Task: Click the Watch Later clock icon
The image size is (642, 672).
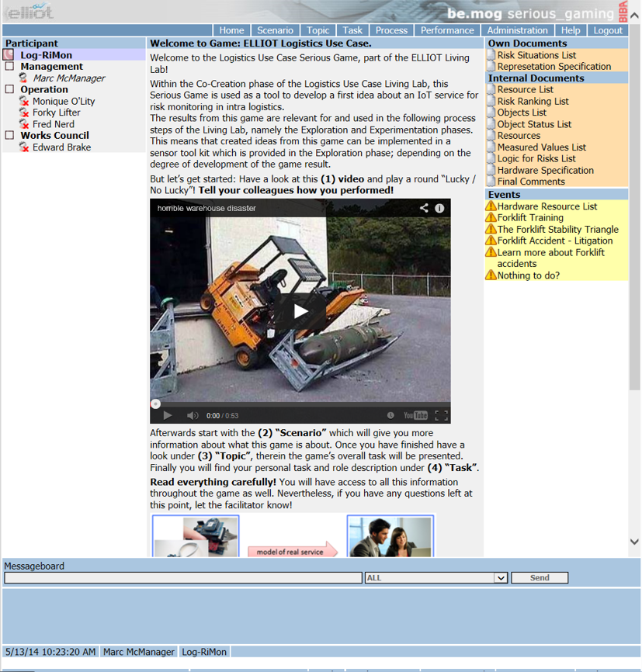Action: tap(390, 415)
